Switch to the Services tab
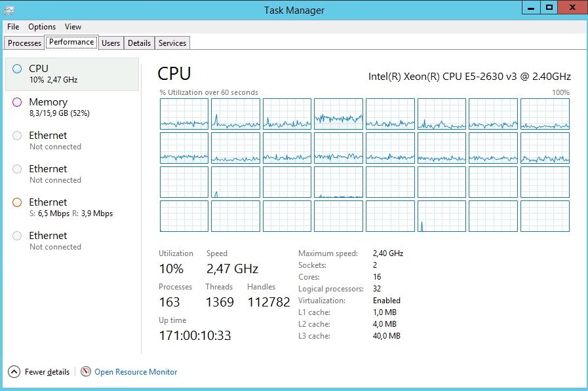 [x=172, y=43]
